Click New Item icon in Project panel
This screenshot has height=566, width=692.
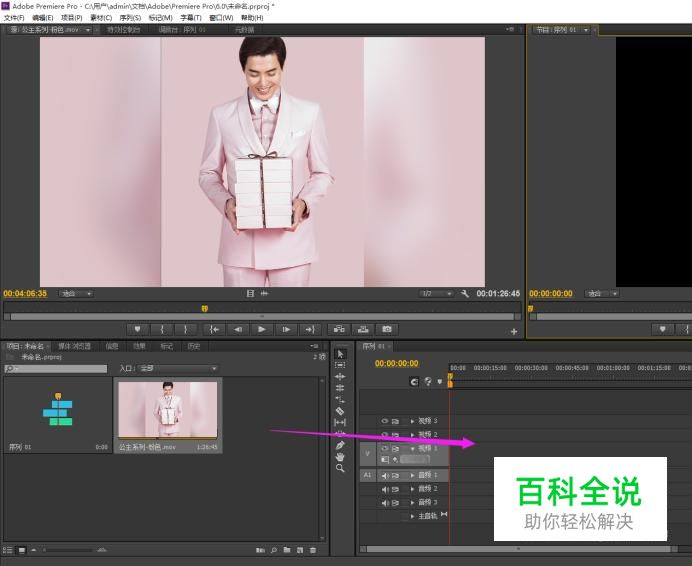click(x=300, y=550)
